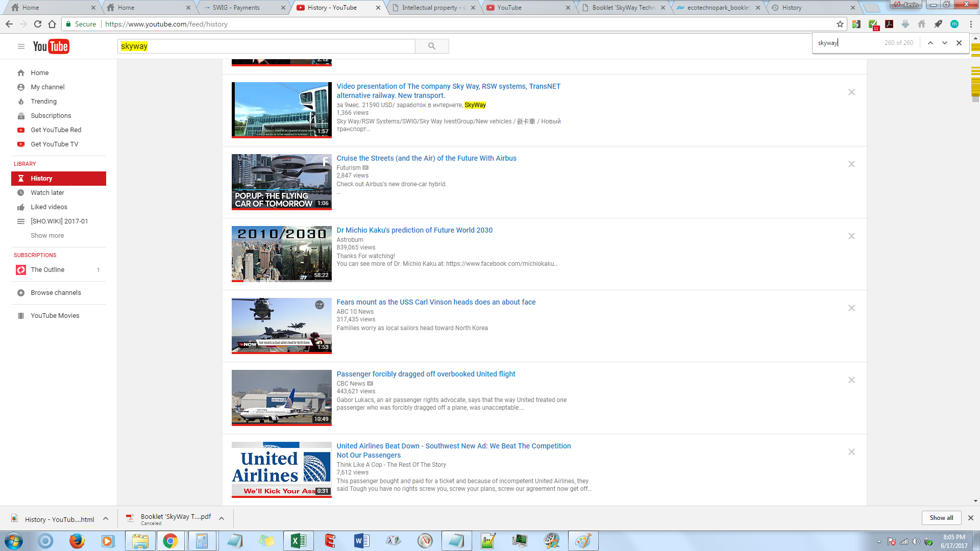The width and height of the screenshot is (980, 551).
Task: Open The Outline subscription channel
Action: [x=59, y=270]
